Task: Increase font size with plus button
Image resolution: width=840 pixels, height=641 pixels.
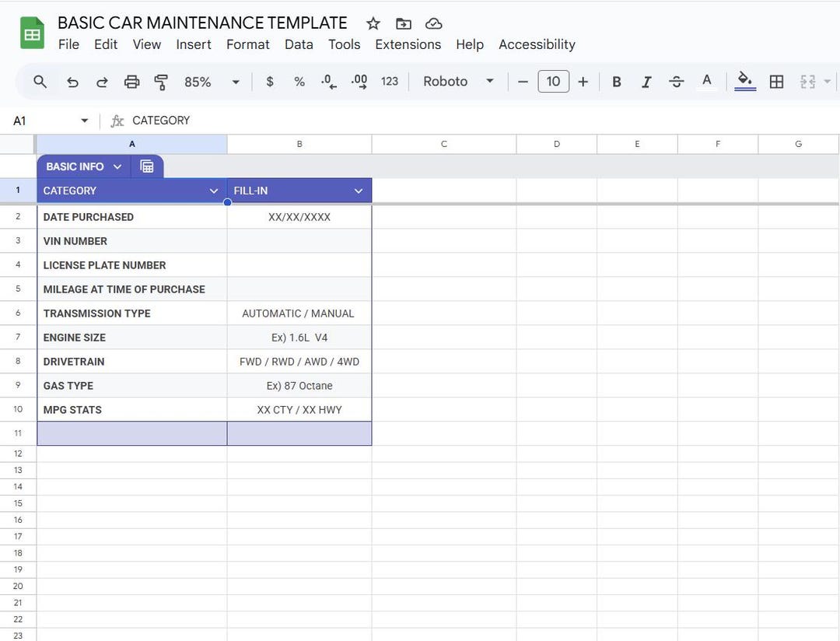Action: click(x=583, y=82)
